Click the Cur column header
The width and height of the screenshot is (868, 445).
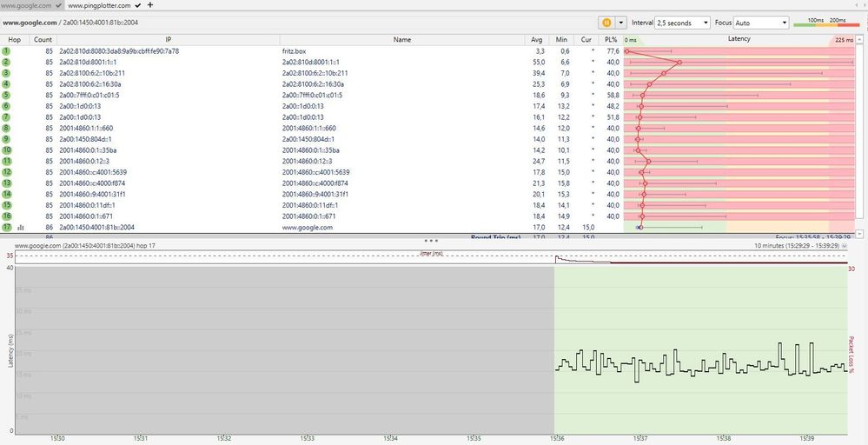click(586, 40)
